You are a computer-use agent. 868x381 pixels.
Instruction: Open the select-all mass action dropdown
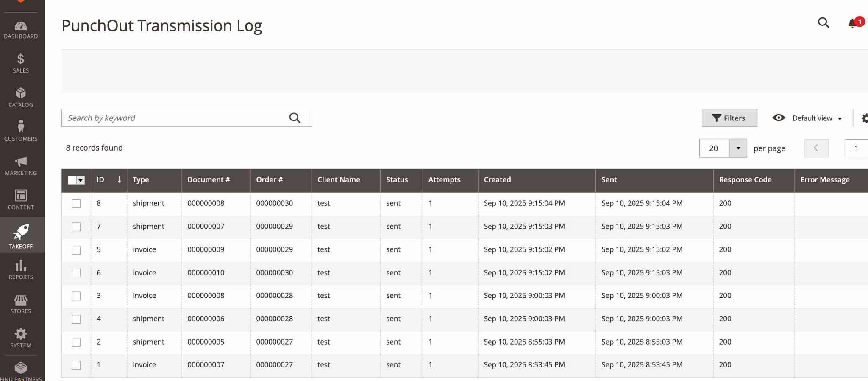coord(81,180)
